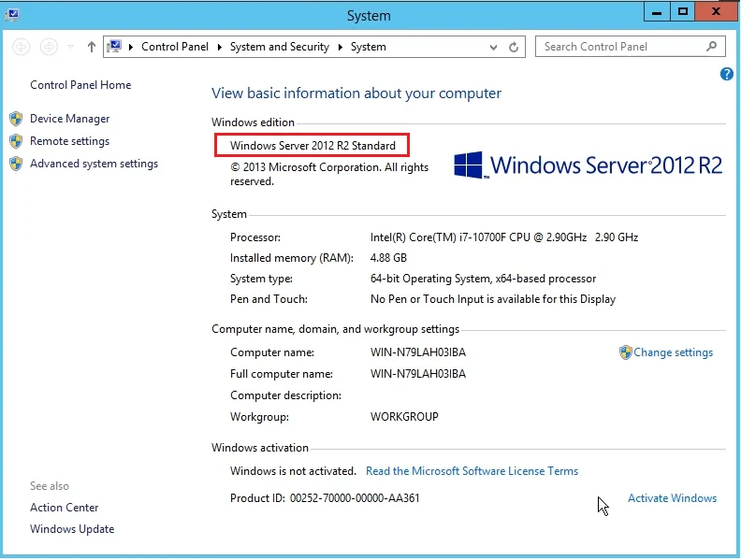Click the System window title bar icon
The image size is (741, 560).
pos(12,15)
